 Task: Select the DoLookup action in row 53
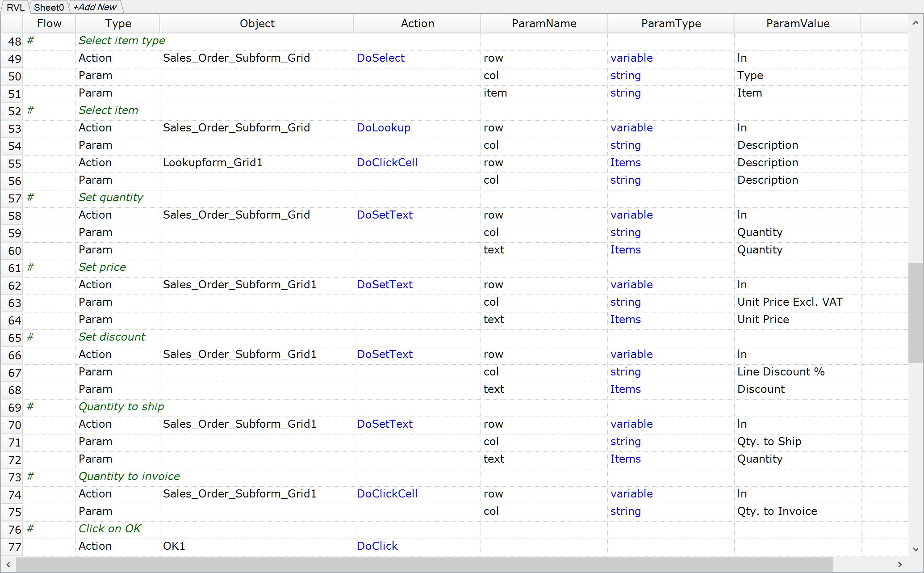[x=384, y=128]
